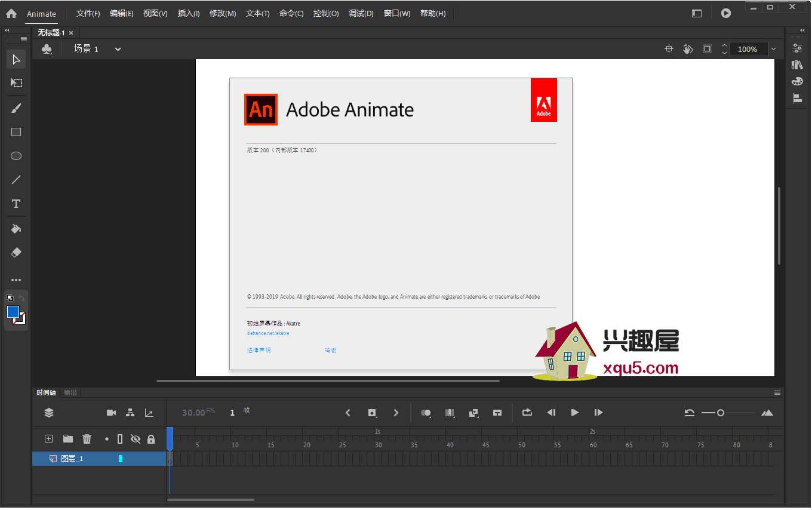Select the Eraser tool
Screen dimensions: 812x510
16,253
